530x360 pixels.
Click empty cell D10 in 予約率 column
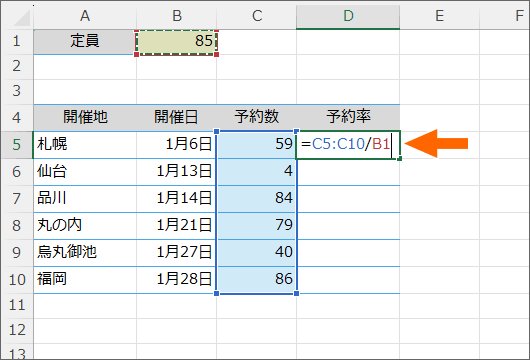point(348,280)
